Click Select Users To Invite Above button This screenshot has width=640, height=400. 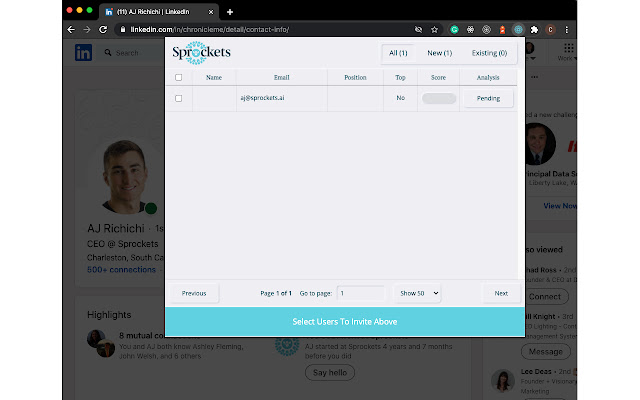click(345, 322)
